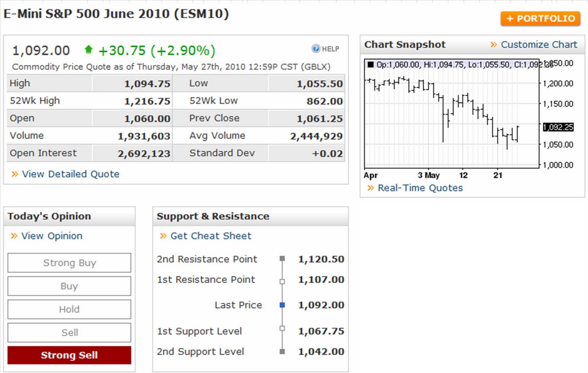Click the Open value 1,060.00

click(x=147, y=119)
